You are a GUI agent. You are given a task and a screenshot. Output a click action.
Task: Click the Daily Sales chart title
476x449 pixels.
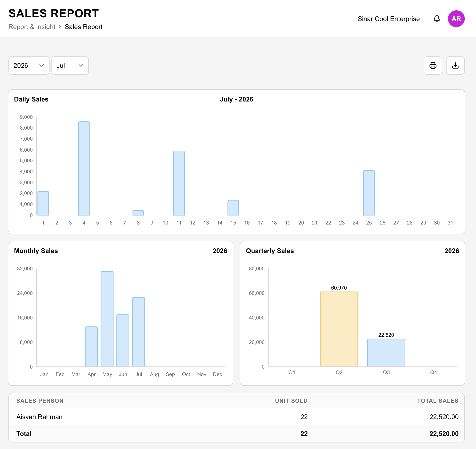[x=31, y=99]
